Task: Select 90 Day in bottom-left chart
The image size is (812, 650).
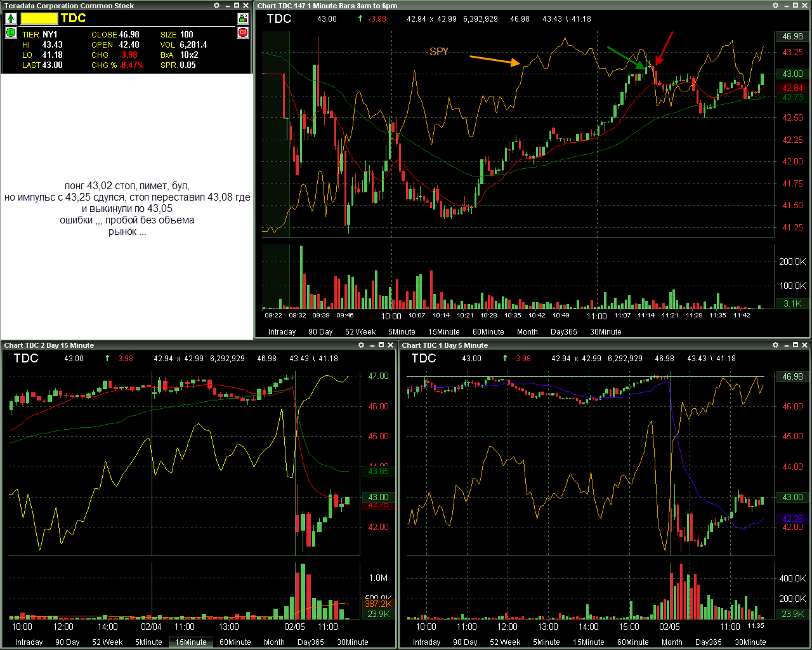Action: pyautogui.click(x=67, y=642)
